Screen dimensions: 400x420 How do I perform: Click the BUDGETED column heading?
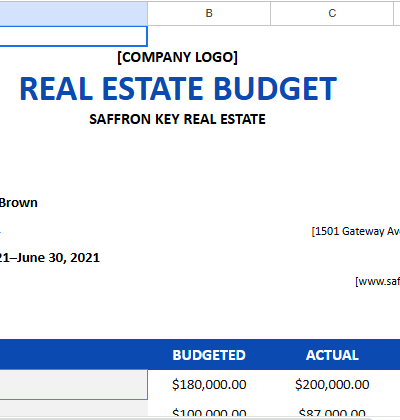209,355
